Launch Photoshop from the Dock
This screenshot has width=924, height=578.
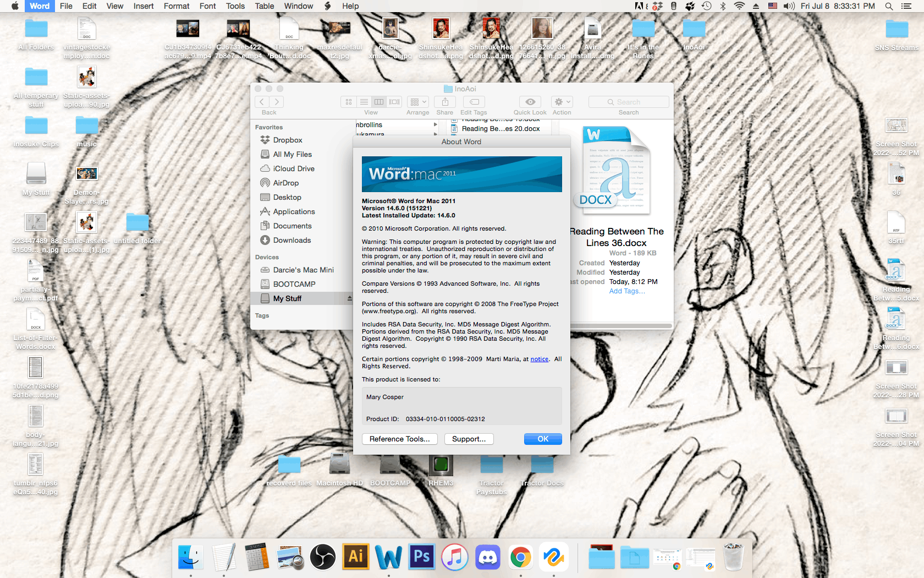(422, 557)
